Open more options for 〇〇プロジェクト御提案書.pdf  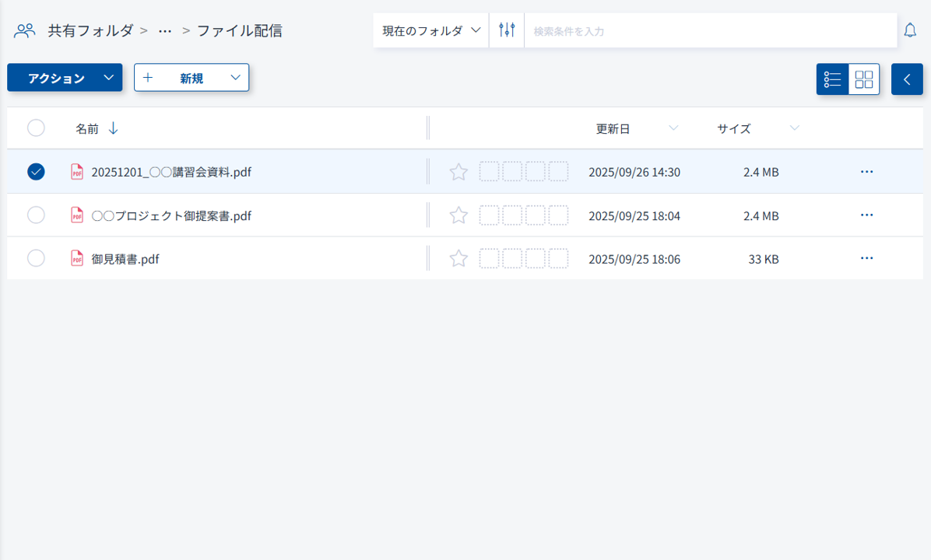(867, 215)
